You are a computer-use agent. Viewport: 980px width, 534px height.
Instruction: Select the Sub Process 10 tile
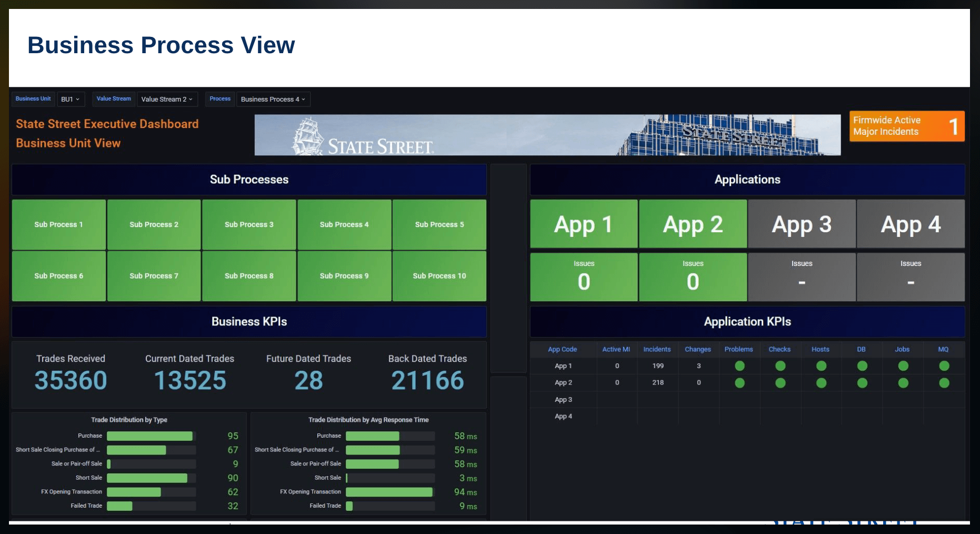point(439,276)
